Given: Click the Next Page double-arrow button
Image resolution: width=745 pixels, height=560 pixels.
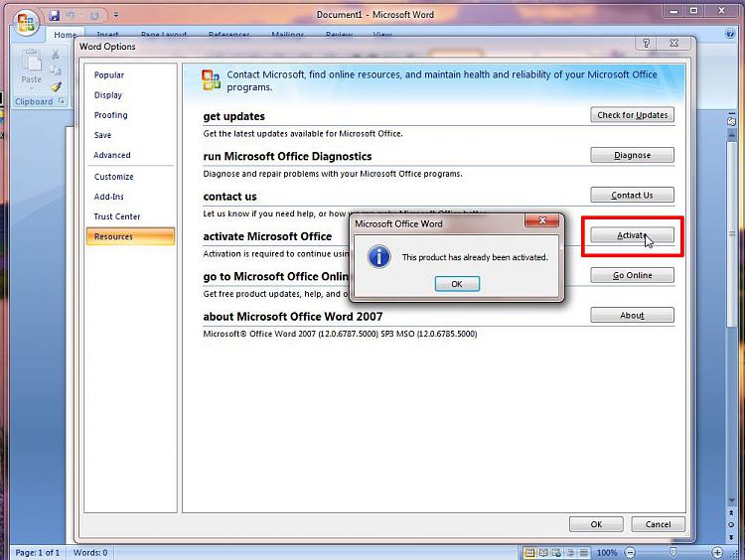Looking at the screenshot, I should click(x=731, y=537).
